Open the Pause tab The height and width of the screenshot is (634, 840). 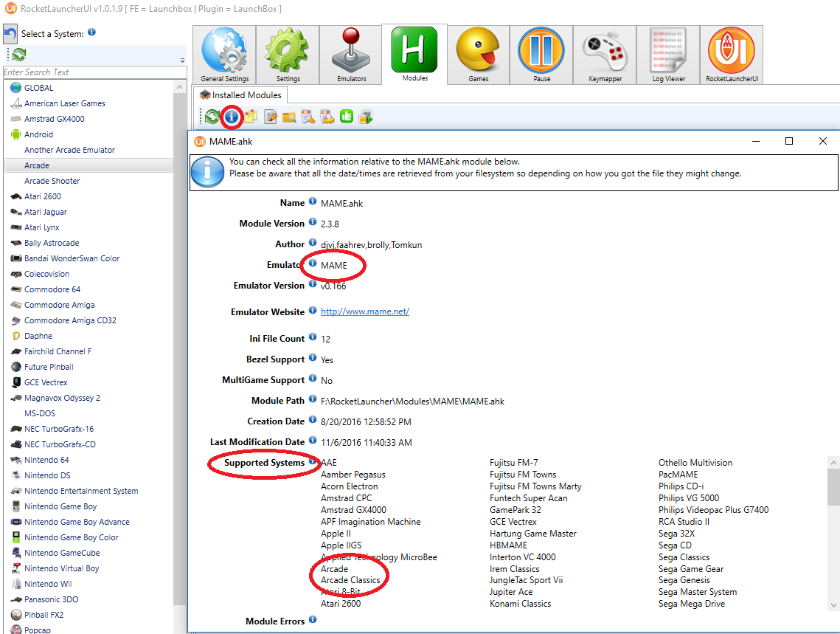541,55
